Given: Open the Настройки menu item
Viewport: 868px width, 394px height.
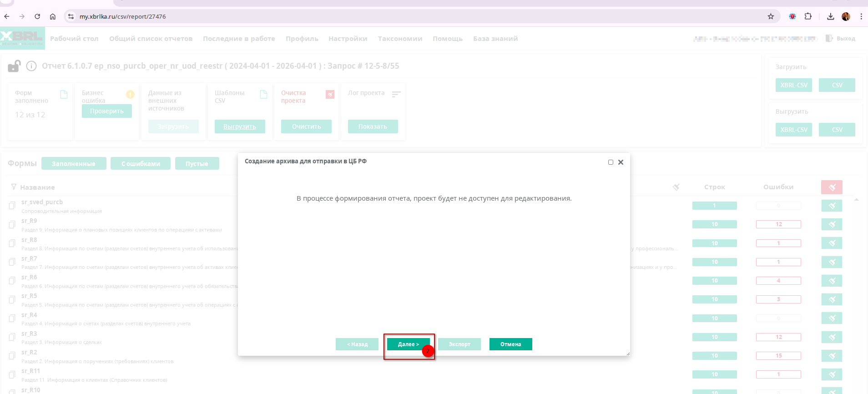Looking at the screenshot, I should (x=348, y=39).
